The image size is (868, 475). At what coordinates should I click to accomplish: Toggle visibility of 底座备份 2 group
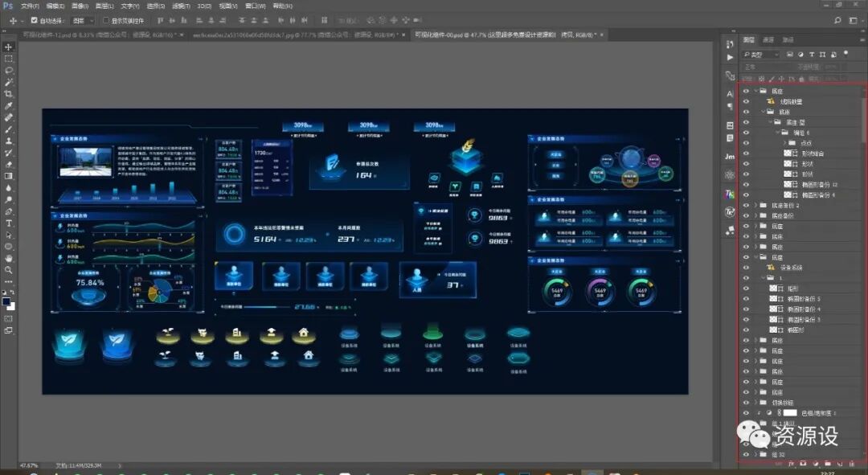746,206
